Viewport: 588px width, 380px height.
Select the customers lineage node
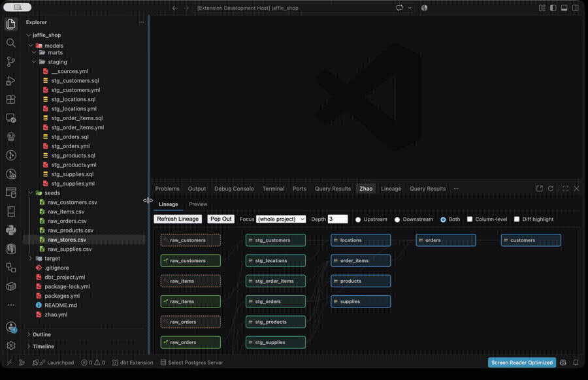(531, 240)
